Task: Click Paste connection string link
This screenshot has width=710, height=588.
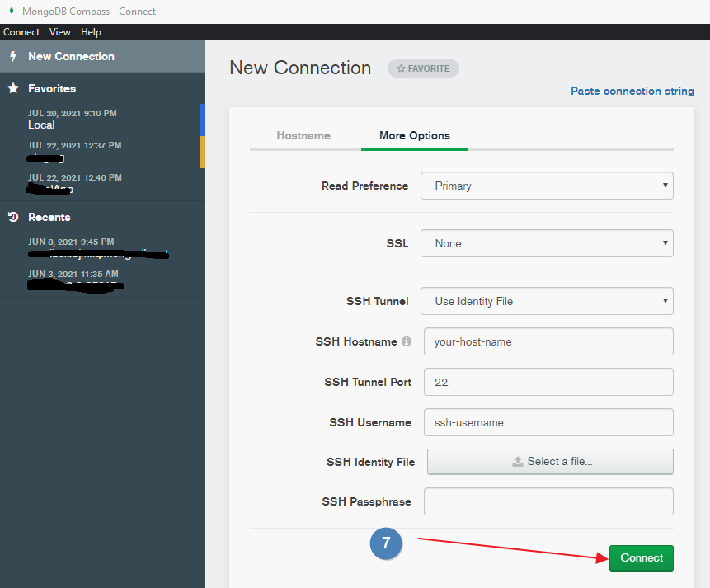Action: coord(632,91)
